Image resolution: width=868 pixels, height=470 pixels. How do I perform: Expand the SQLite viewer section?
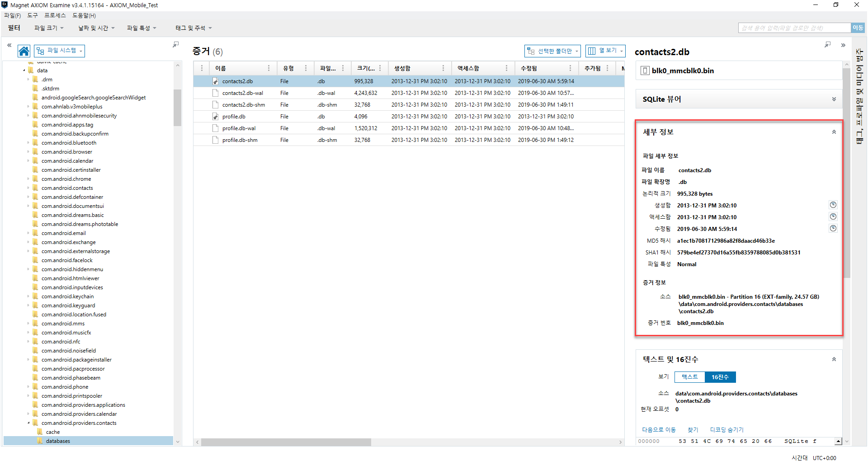[834, 99]
